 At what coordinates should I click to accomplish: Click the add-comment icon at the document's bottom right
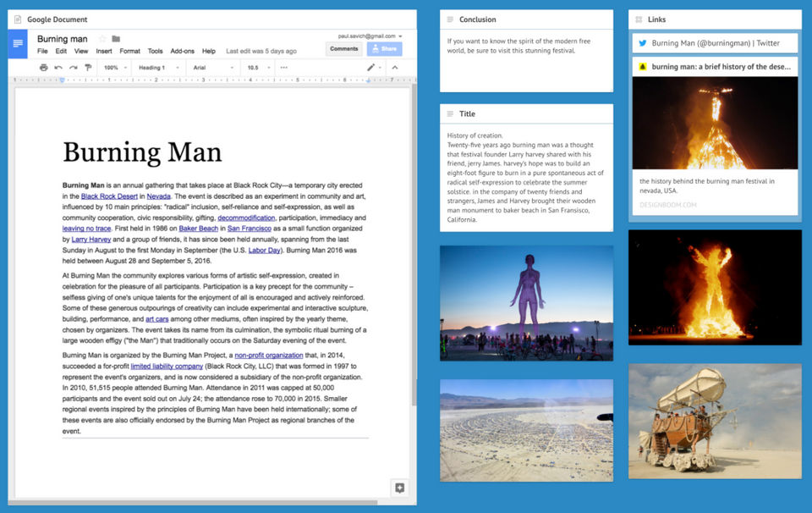tap(400, 488)
